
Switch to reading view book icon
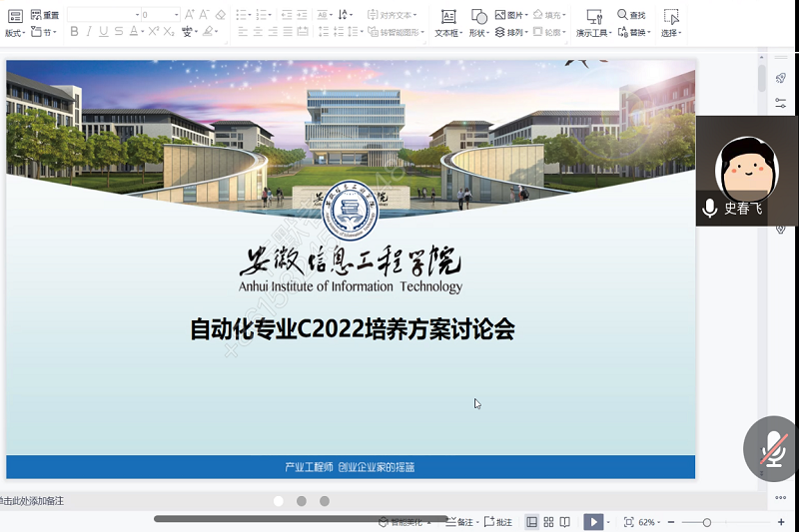pyautogui.click(x=564, y=522)
